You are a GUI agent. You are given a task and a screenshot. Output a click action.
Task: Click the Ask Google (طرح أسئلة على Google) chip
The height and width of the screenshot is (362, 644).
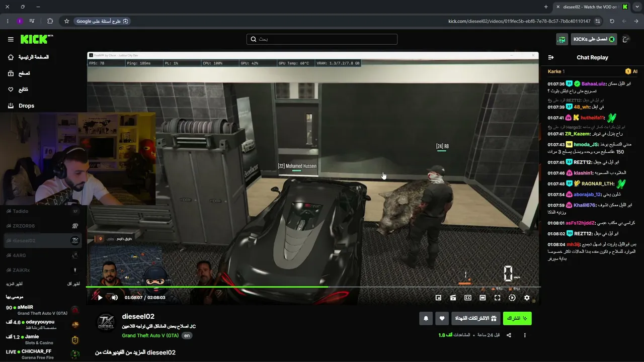tap(103, 21)
